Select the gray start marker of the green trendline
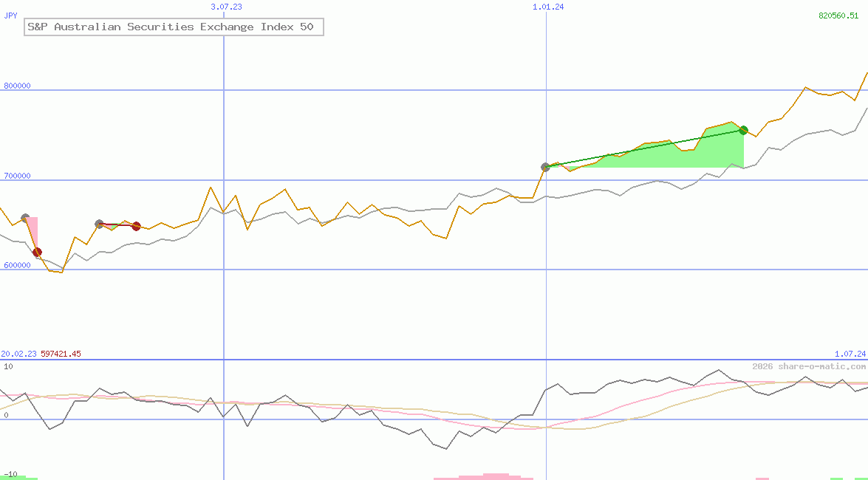 (546, 166)
